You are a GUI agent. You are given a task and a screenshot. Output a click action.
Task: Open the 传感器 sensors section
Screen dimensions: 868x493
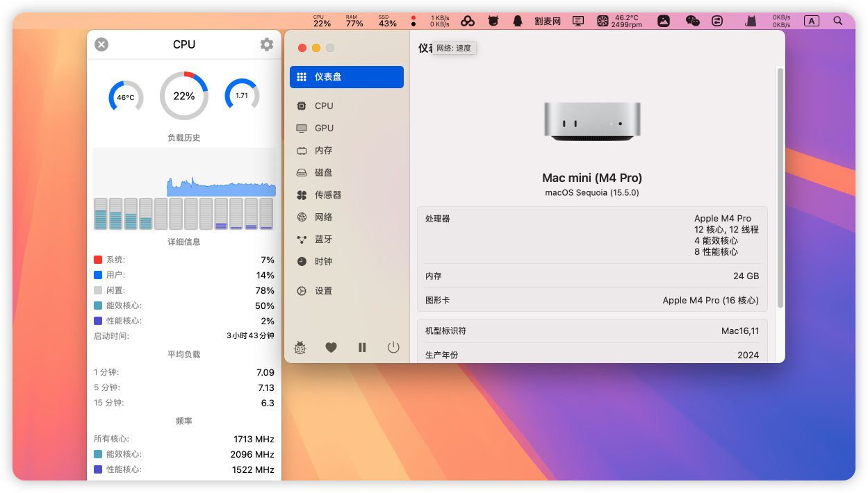click(x=347, y=195)
